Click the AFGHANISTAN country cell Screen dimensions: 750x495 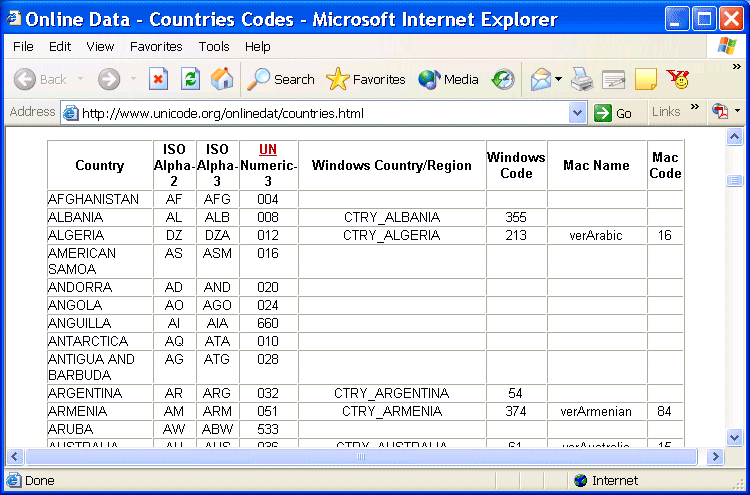pyautogui.click(x=100, y=199)
